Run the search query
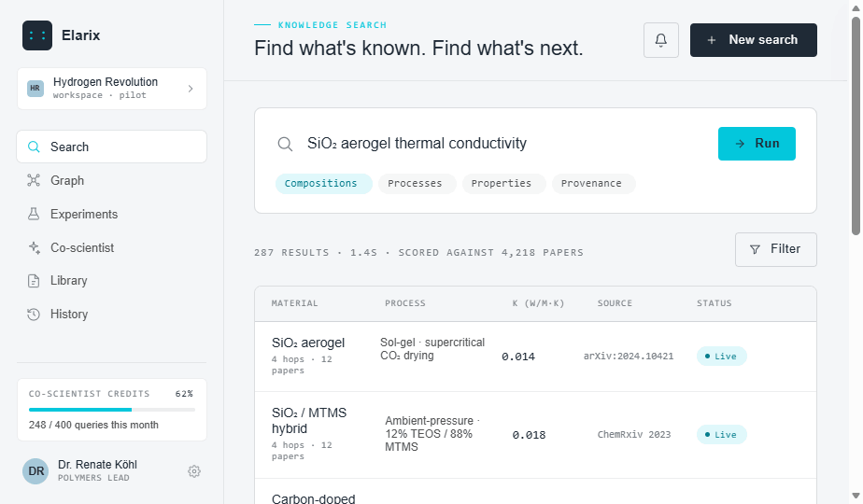This screenshot has height=504, width=863. click(x=757, y=144)
